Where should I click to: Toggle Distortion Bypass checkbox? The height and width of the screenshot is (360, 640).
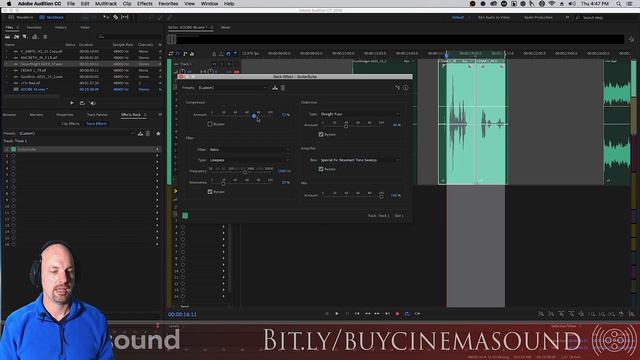[321, 134]
